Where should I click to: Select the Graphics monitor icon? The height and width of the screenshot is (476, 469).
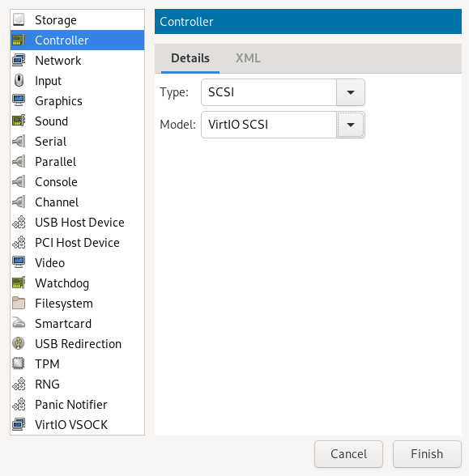pos(19,100)
